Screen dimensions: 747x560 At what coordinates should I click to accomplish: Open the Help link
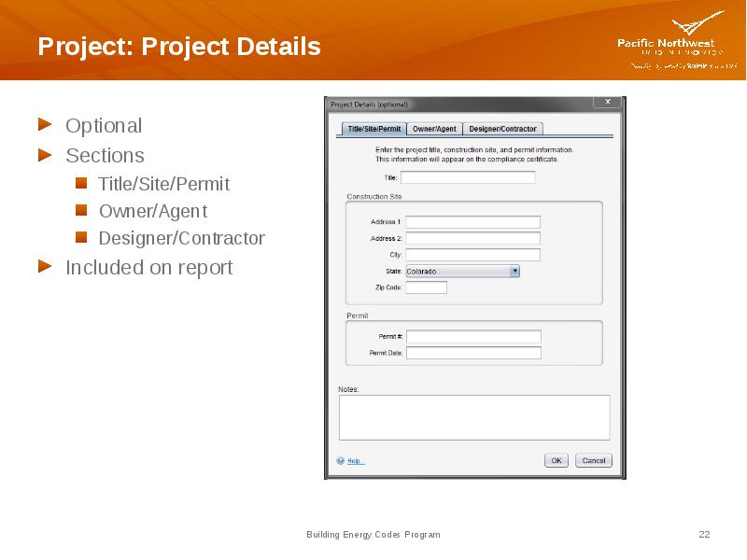tap(356, 461)
